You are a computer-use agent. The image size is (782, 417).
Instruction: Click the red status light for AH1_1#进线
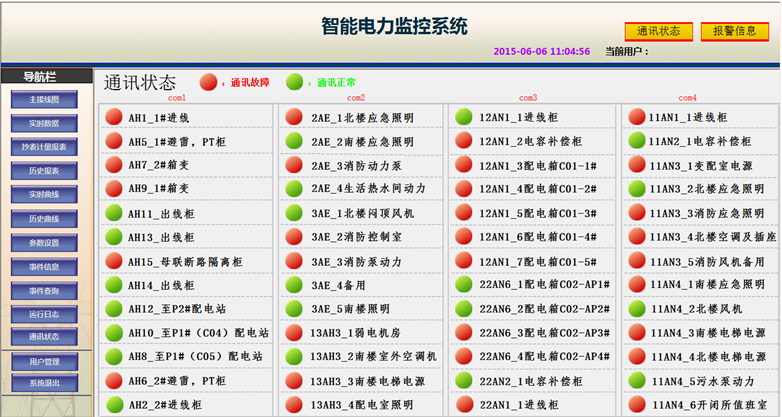[113, 117]
